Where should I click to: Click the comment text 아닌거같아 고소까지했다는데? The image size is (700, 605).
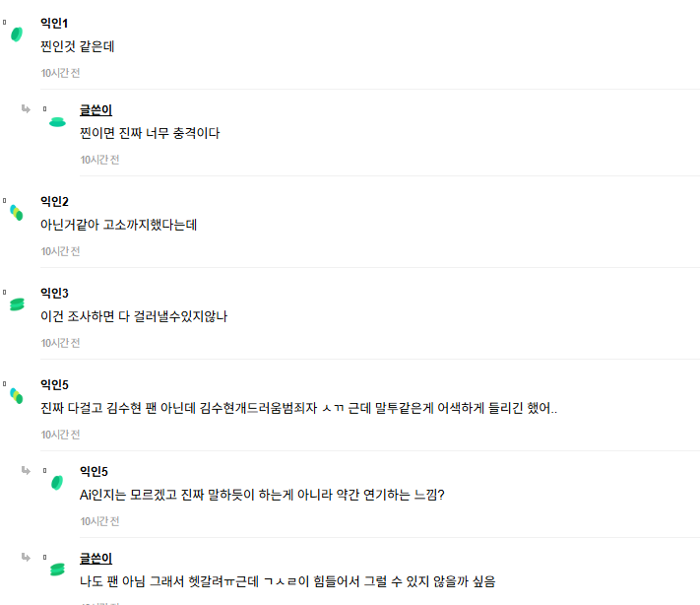click(119, 225)
